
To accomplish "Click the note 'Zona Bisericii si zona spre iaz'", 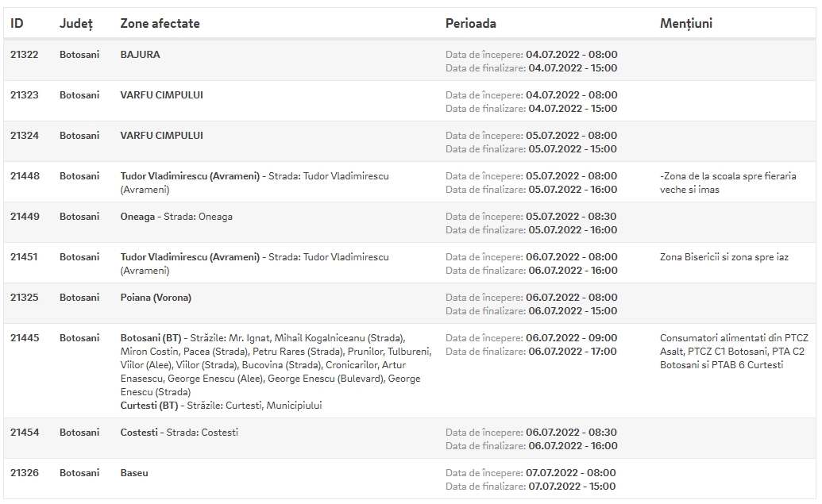I will tap(724, 256).
